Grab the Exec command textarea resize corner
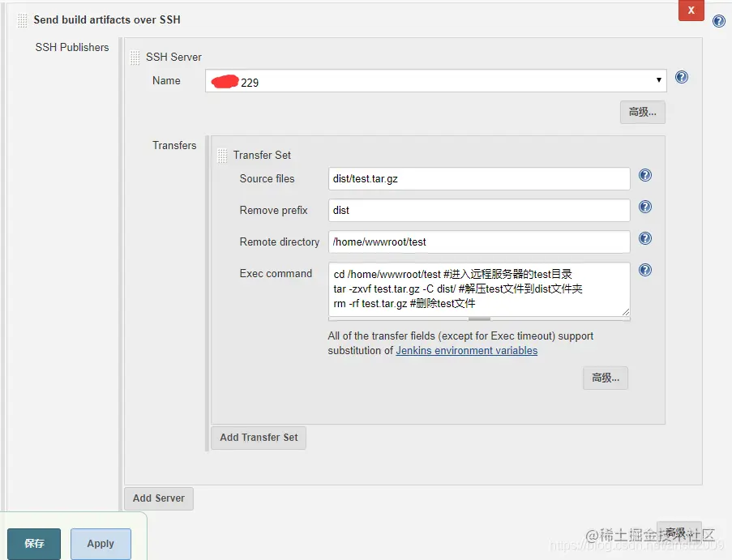 (x=626, y=312)
